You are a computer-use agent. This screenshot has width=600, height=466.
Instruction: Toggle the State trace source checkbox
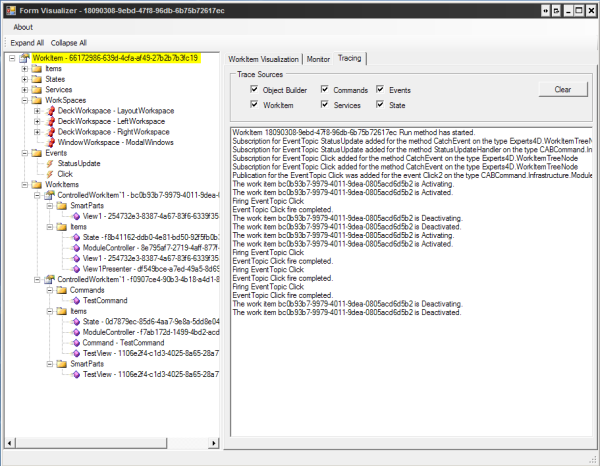[380, 104]
